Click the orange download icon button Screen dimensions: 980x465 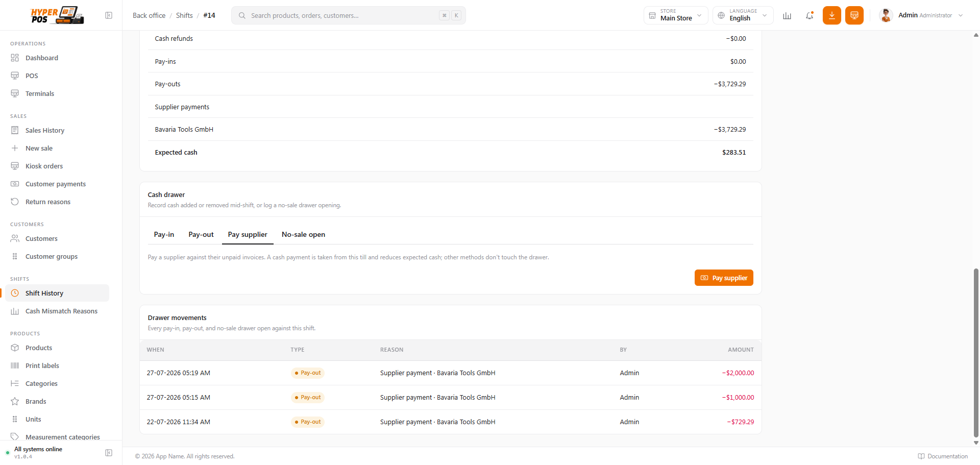[x=832, y=15]
